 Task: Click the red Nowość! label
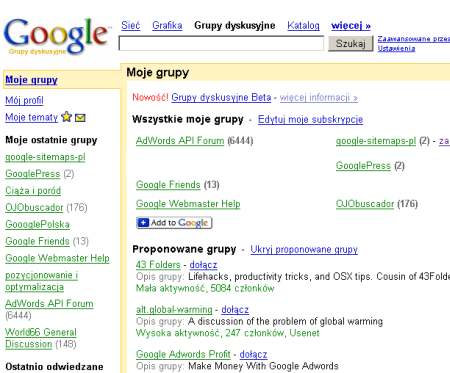(150, 97)
